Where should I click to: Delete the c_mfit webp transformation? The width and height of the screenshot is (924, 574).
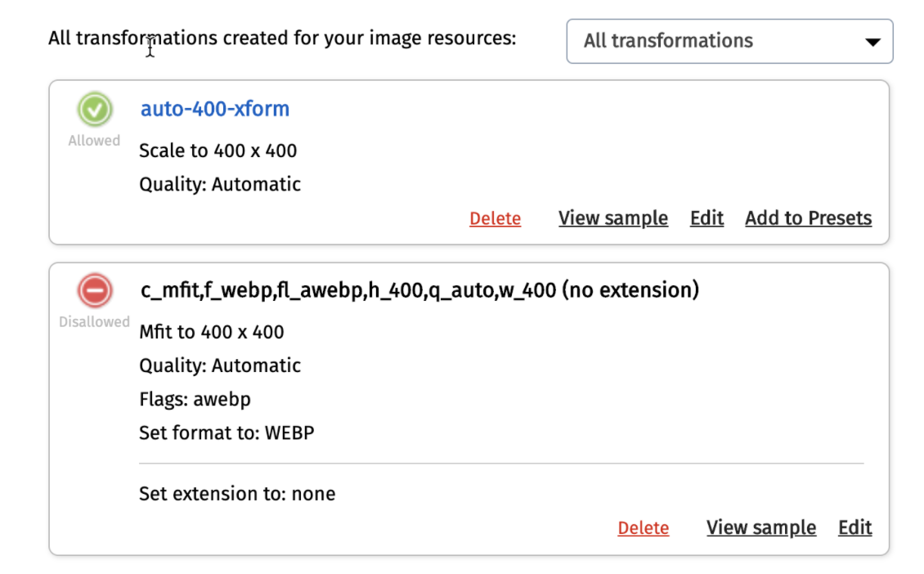643,527
